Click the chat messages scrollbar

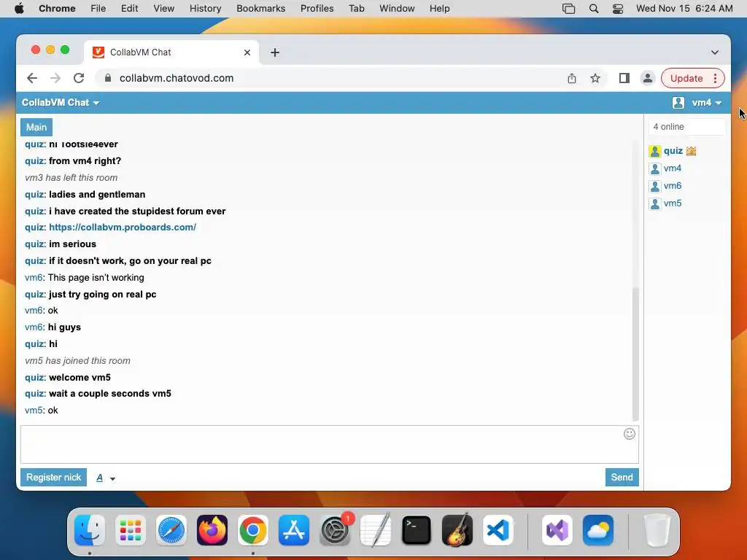[x=635, y=354]
